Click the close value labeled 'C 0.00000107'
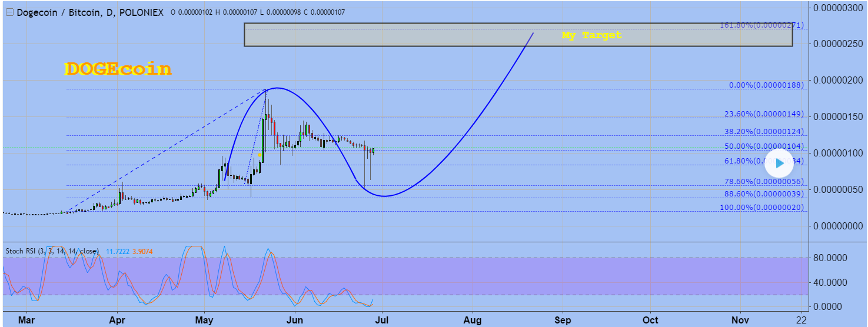The width and height of the screenshot is (868, 327). coord(325,12)
